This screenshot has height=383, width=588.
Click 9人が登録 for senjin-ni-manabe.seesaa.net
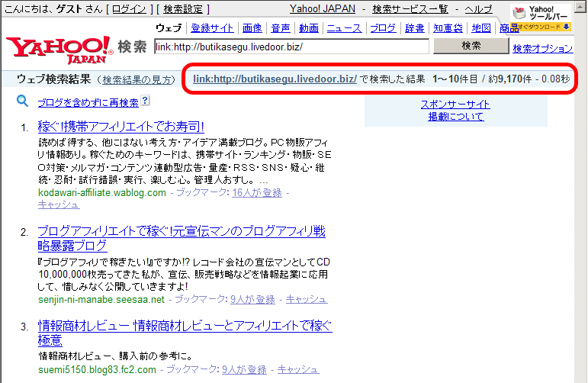tap(252, 299)
